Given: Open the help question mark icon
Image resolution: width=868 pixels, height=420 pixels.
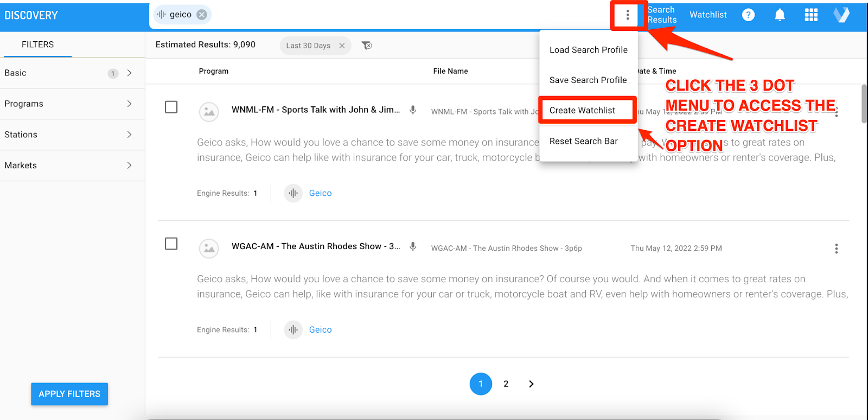Looking at the screenshot, I should 748,15.
